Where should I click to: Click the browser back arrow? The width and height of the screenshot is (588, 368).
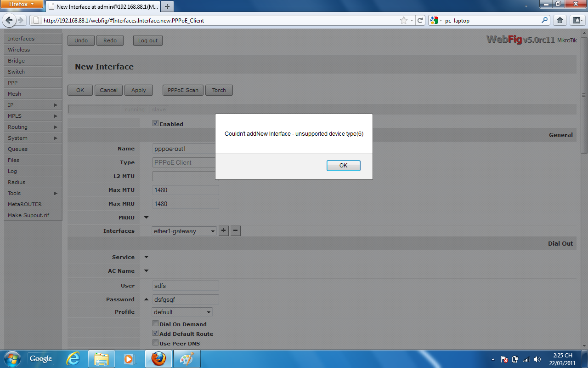pos(9,20)
